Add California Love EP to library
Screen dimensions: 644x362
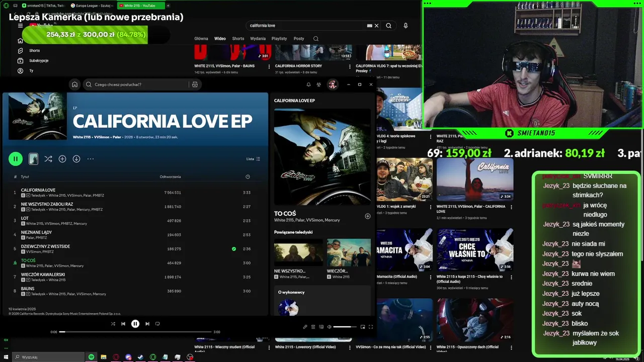pos(62,159)
